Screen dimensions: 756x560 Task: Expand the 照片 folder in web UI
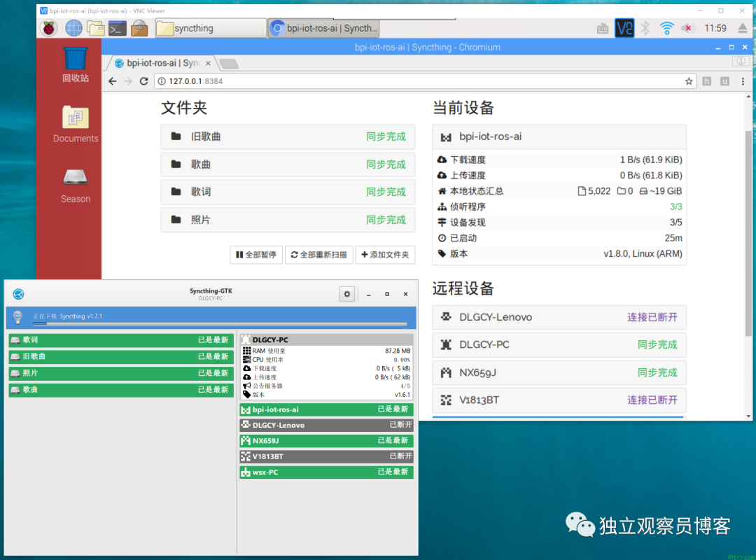pos(288,220)
